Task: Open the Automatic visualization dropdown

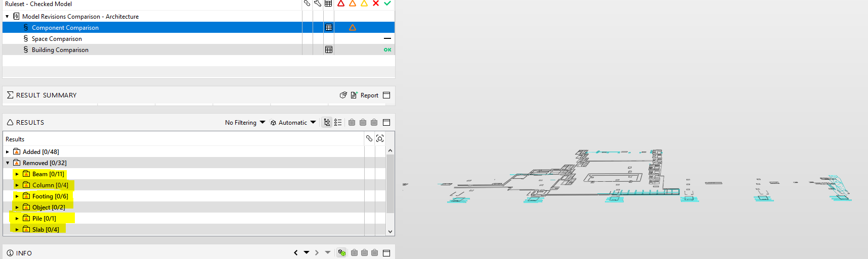Action: tap(293, 123)
